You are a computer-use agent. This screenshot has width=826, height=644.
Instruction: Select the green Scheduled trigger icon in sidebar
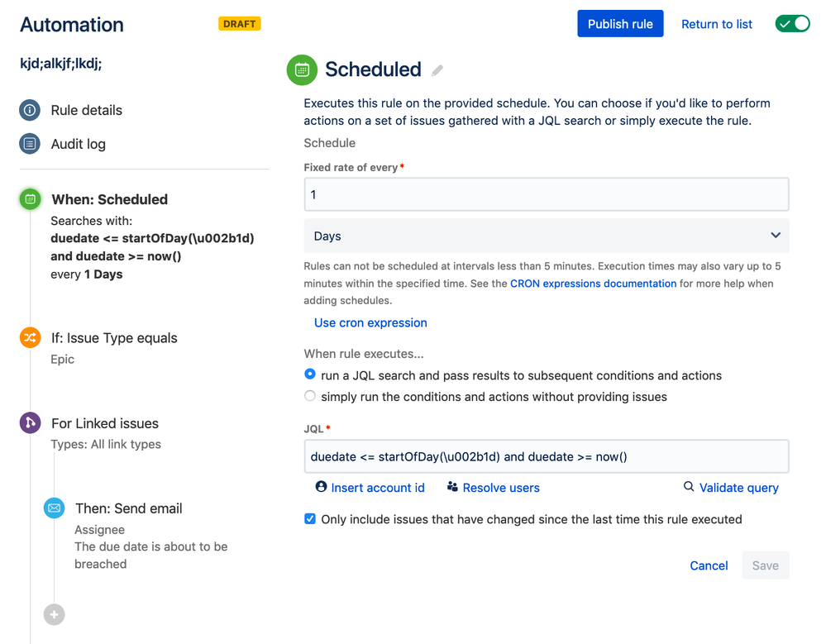click(x=31, y=199)
